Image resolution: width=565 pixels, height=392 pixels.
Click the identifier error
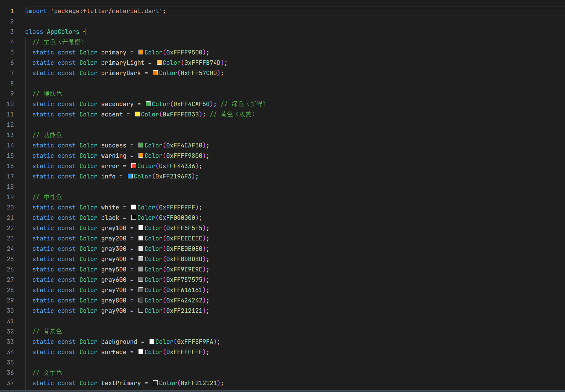click(110, 166)
